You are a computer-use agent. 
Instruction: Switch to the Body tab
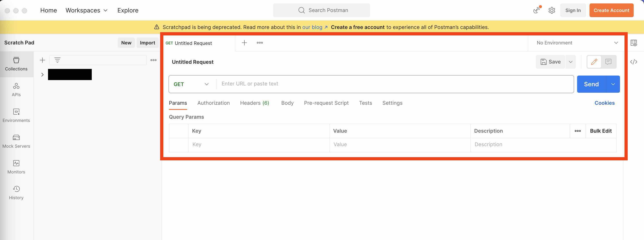[287, 103]
